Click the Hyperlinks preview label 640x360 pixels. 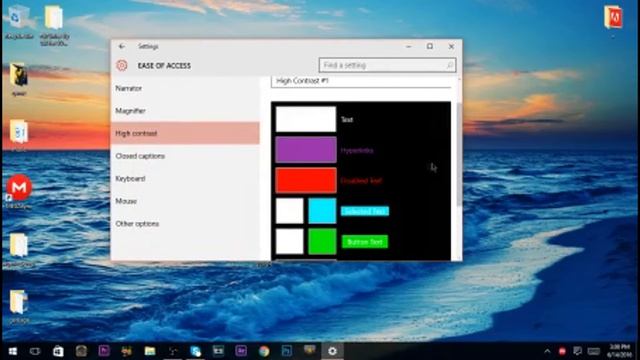357,150
